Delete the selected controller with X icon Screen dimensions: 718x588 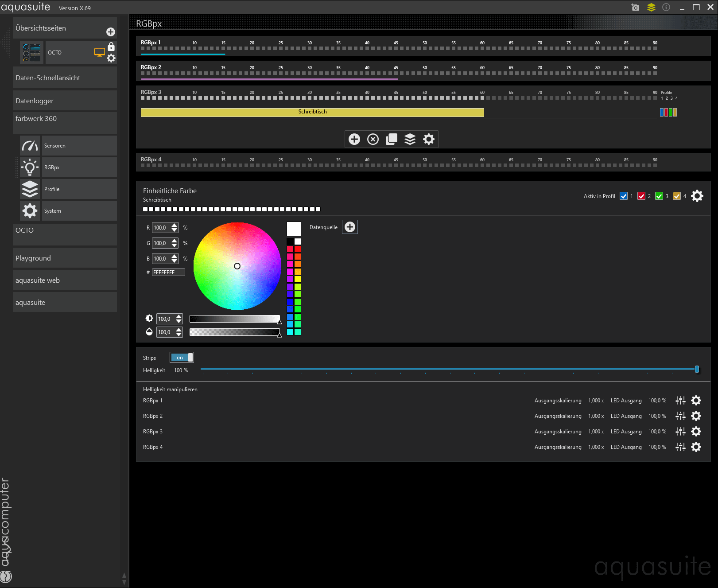(x=373, y=139)
